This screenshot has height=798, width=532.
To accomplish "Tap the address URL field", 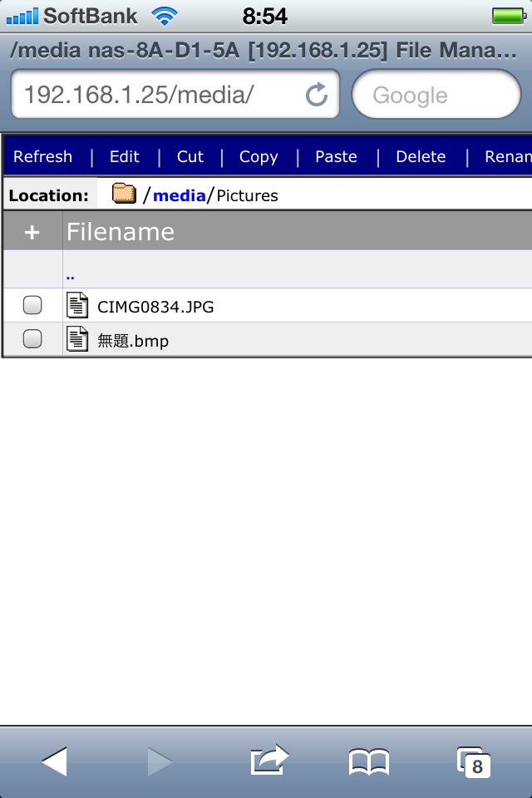I will [x=158, y=95].
